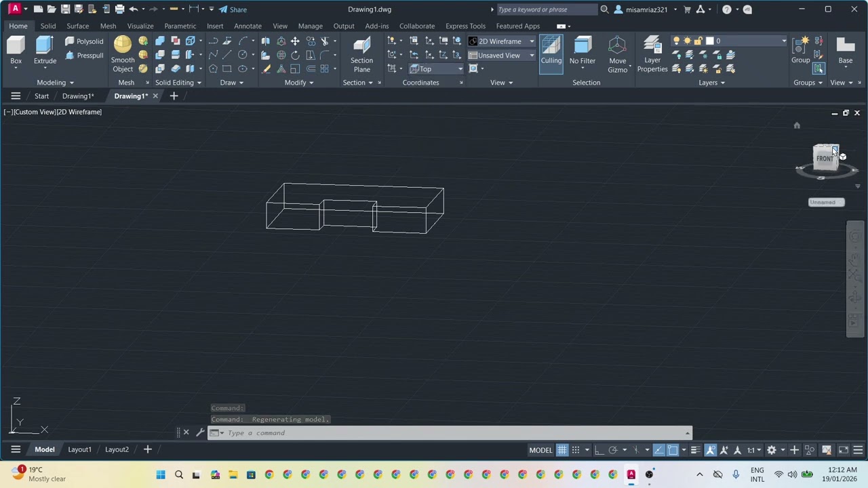Click the Plot printer icon
The height and width of the screenshot is (488, 868).
coord(119,9)
